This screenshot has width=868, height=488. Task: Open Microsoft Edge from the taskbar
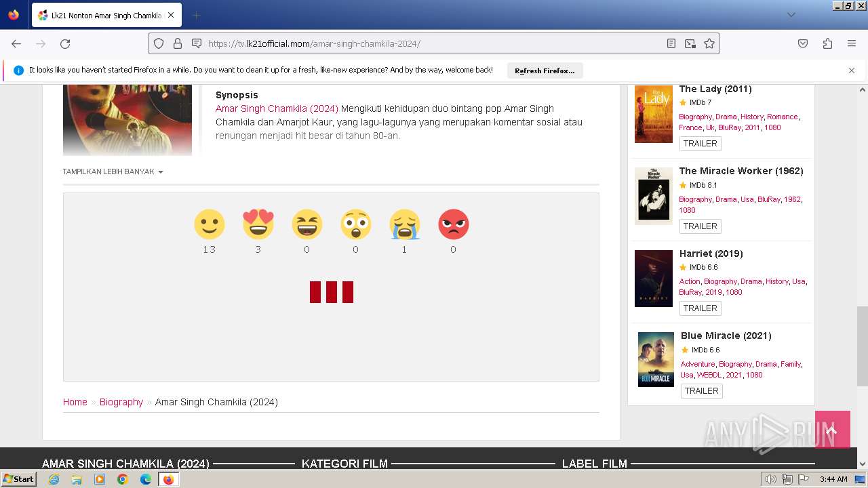click(x=146, y=479)
